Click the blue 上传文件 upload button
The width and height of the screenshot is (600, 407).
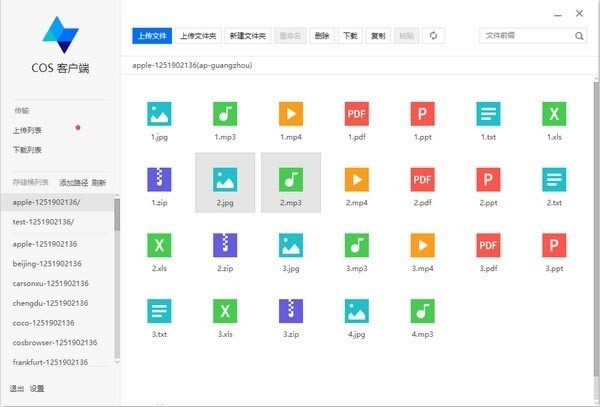coord(153,36)
